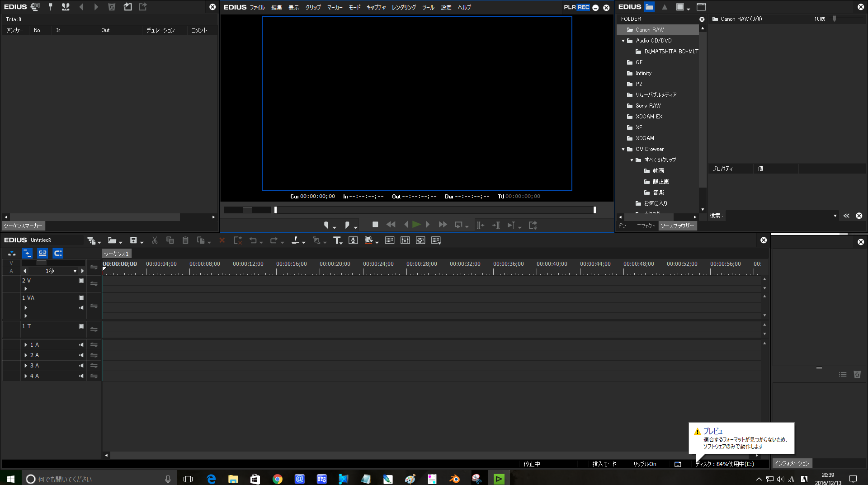Expand track 4 A audio details

(26, 376)
